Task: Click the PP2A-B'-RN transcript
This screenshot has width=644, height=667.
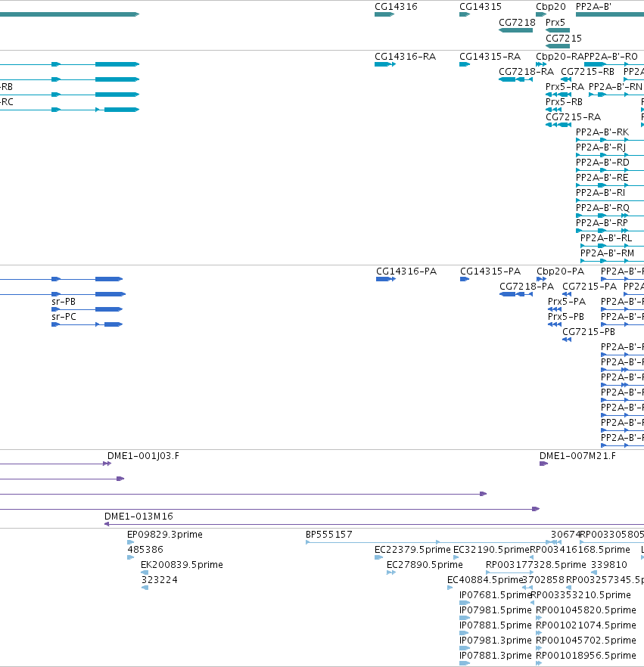Action: click(x=616, y=95)
